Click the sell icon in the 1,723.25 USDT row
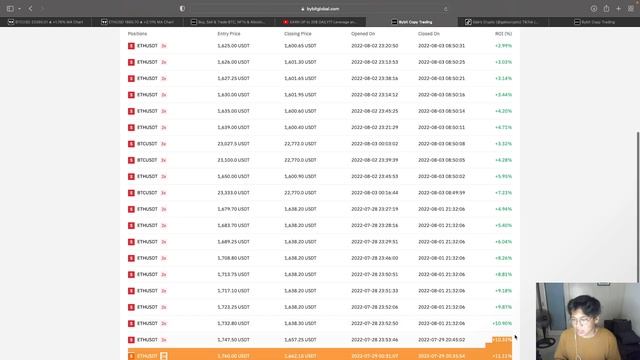Viewport: 640px width, 360px height. (131, 307)
